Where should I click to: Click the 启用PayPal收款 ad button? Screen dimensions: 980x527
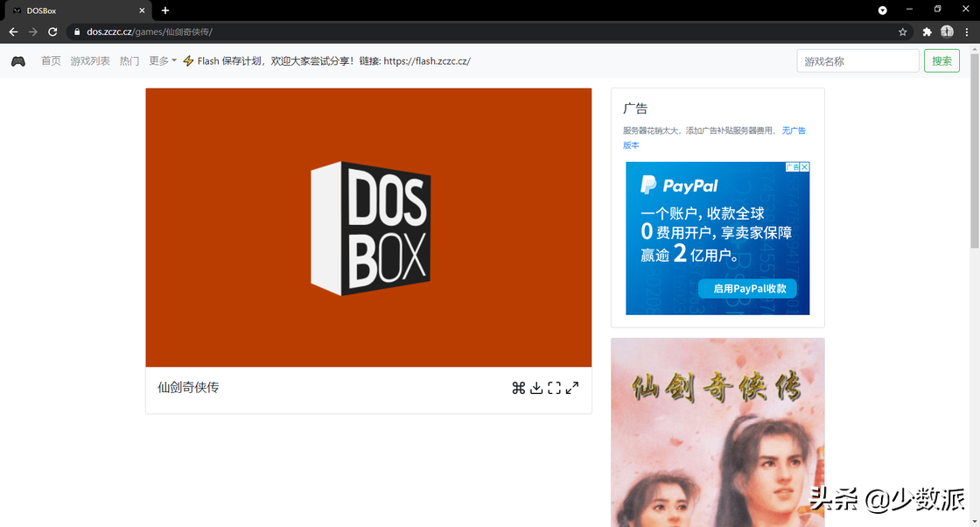click(748, 288)
